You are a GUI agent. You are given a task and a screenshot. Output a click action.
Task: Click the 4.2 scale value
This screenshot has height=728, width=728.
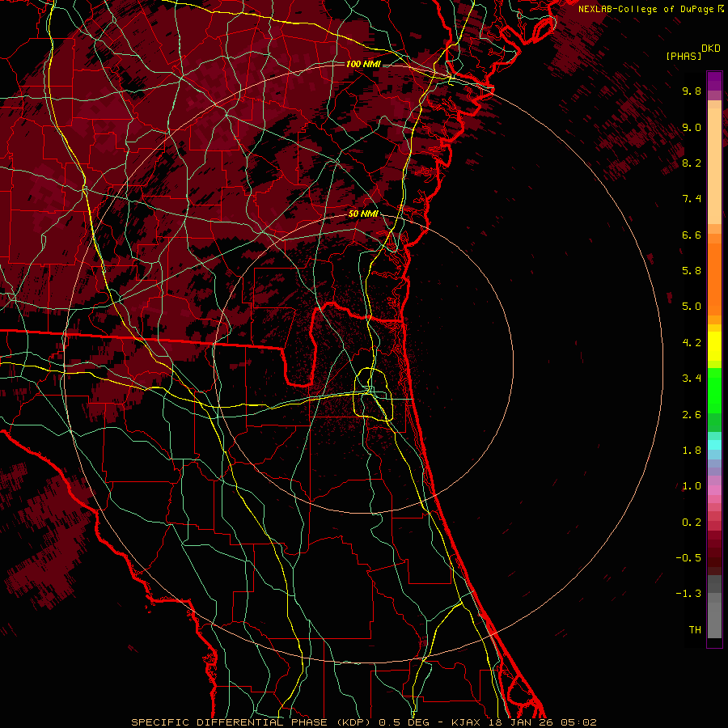692,343
